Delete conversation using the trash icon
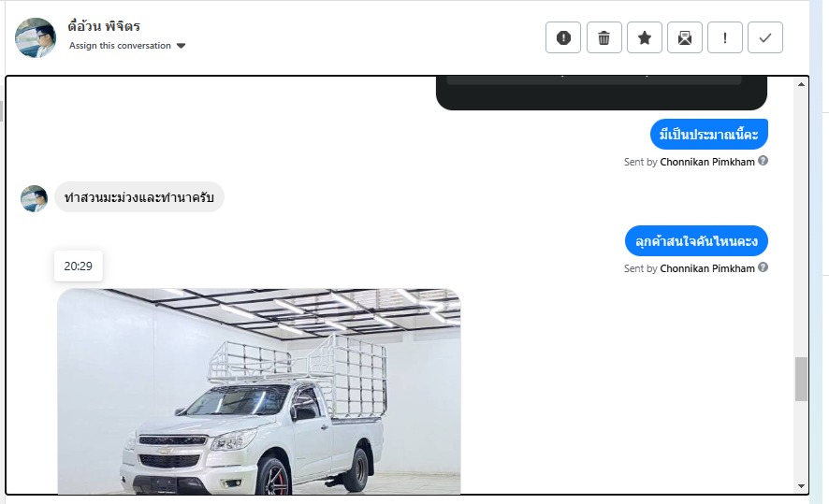Screen dimensions: 829x504 604,37
